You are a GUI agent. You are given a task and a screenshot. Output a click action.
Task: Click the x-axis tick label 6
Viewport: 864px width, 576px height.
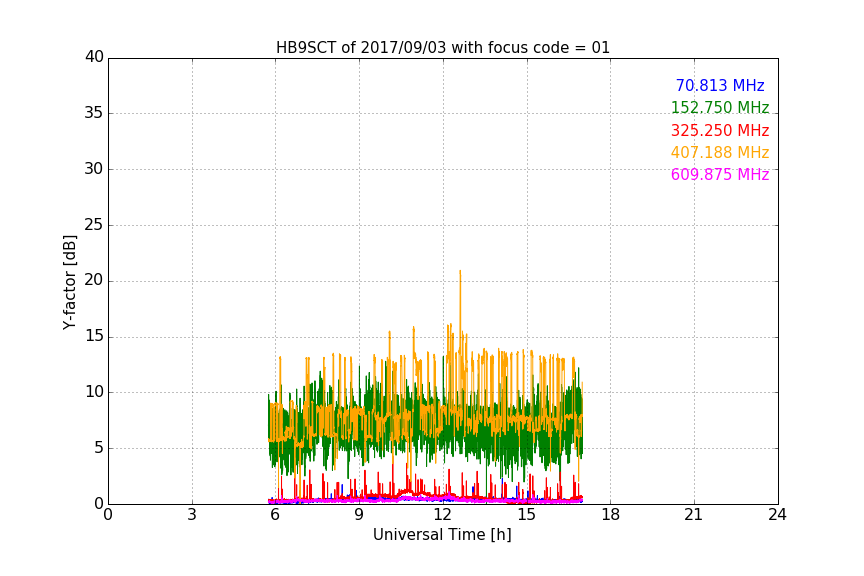[x=275, y=515]
